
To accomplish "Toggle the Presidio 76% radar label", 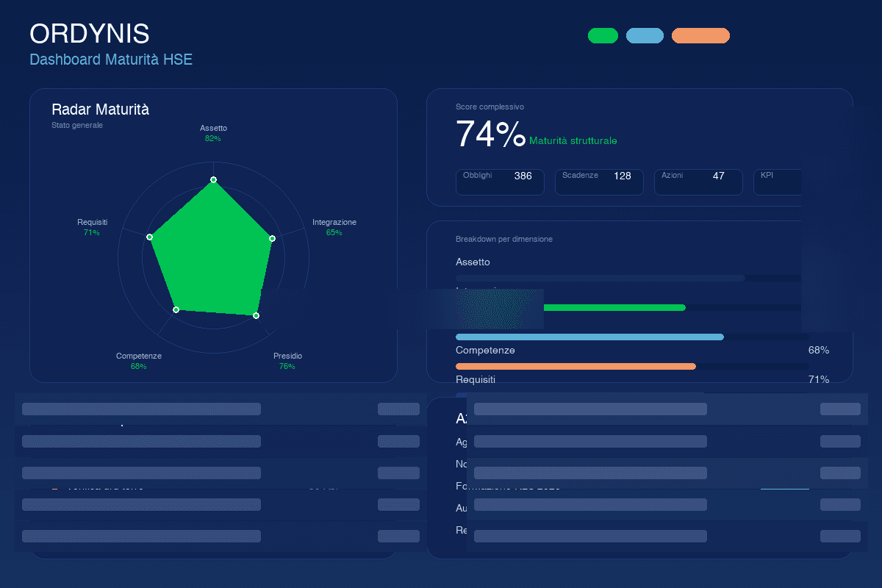I will [x=288, y=361].
